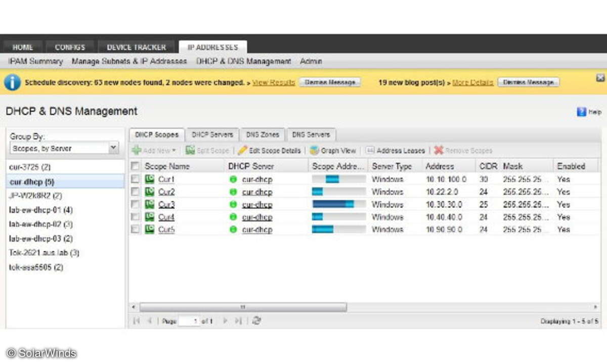The height and width of the screenshot is (364, 607).
Task: Go to first page in pager
Action: [x=137, y=321]
